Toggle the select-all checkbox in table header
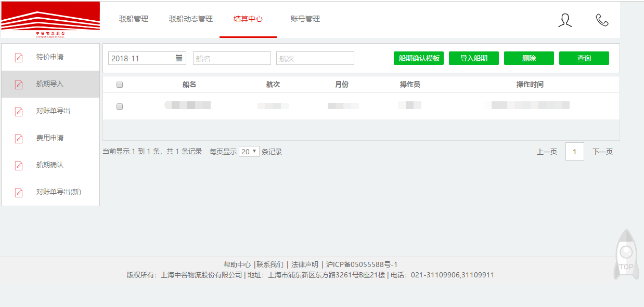The height and width of the screenshot is (307, 644). tap(120, 85)
